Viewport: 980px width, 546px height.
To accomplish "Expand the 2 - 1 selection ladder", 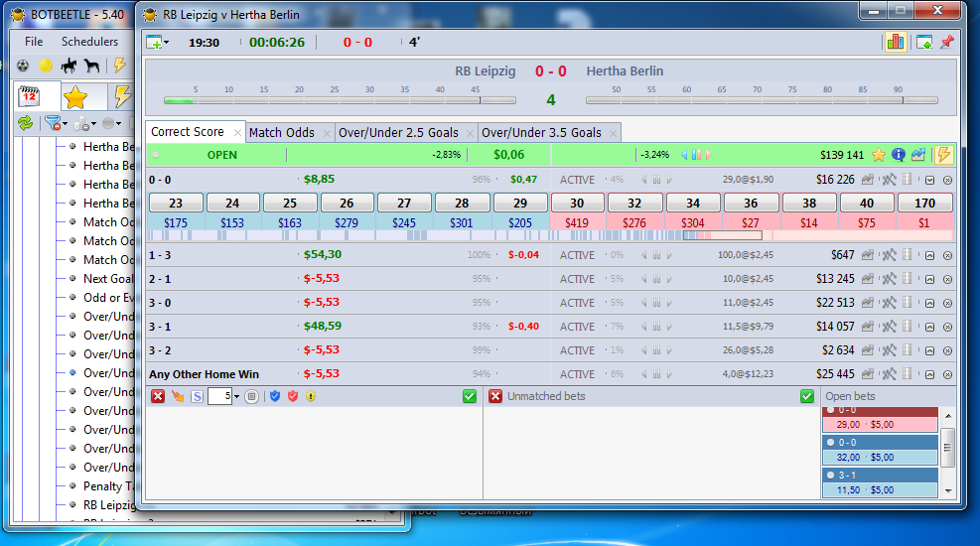I will pyautogui.click(x=930, y=279).
